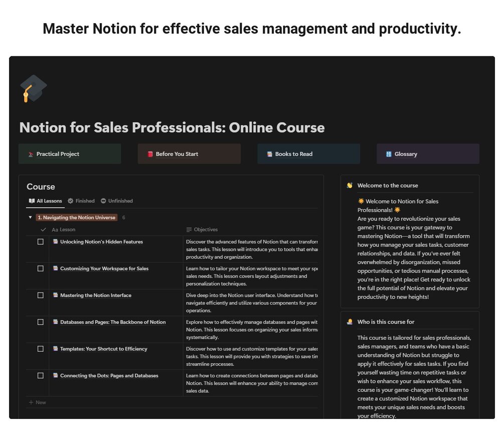Open lesson Templates: Your Shortcut to Efficiency
Image resolution: width=504 pixels, height=428 pixels.
click(x=103, y=349)
